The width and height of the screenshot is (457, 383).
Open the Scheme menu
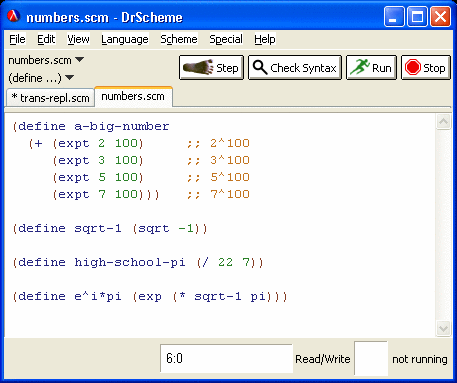coord(179,39)
